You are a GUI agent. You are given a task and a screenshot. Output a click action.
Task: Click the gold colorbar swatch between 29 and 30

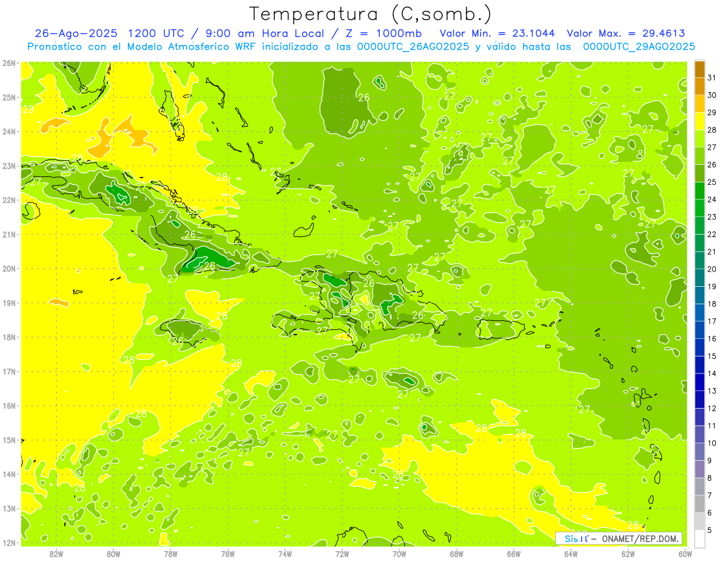click(699, 104)
